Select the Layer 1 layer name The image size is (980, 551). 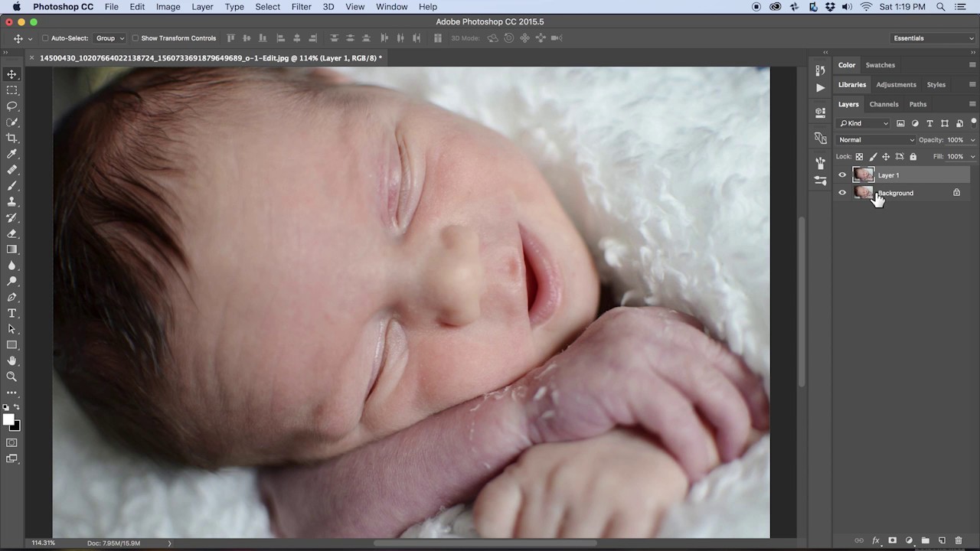888,175
